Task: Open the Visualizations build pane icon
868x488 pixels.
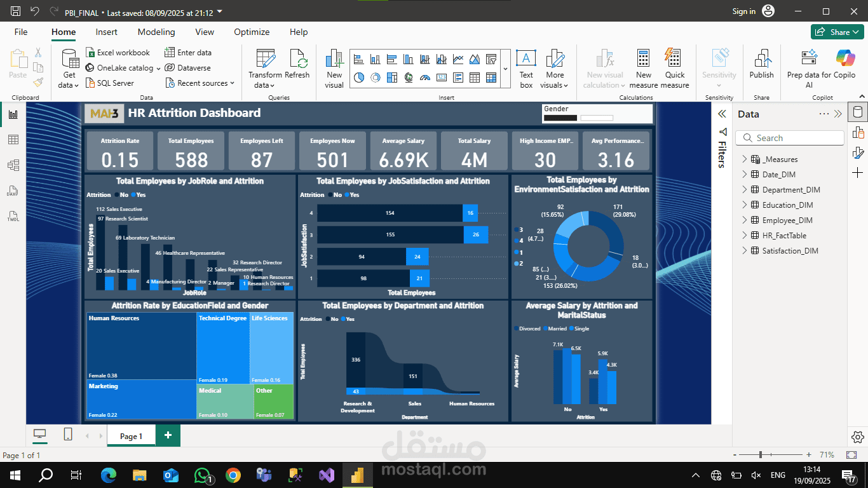Action: (858, 132)
